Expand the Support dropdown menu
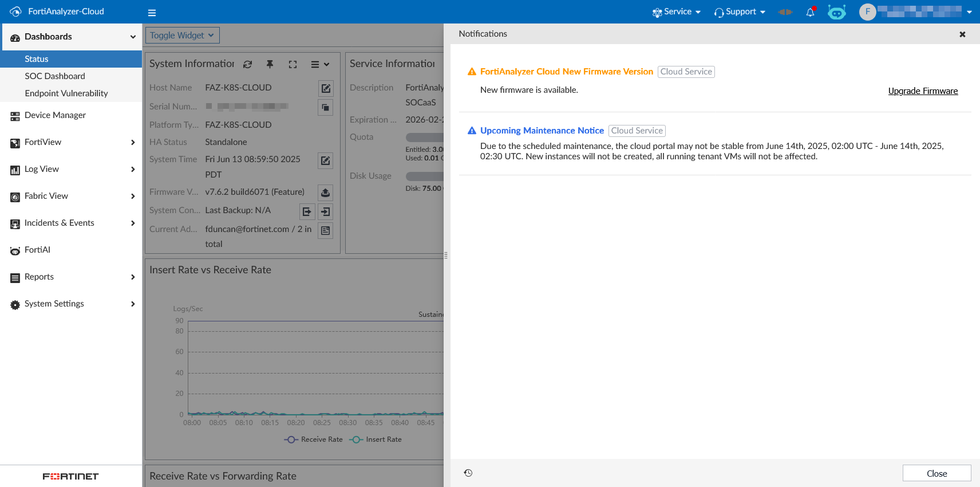Viewport: 980px width, 487px height. tap(740, 12)
